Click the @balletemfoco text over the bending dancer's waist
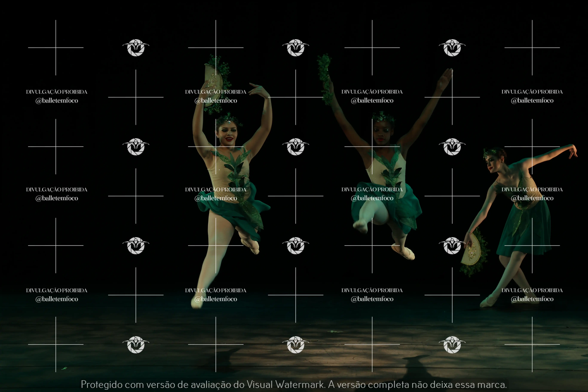Screen dimensions: 588x392 click(x=532, y=198)
